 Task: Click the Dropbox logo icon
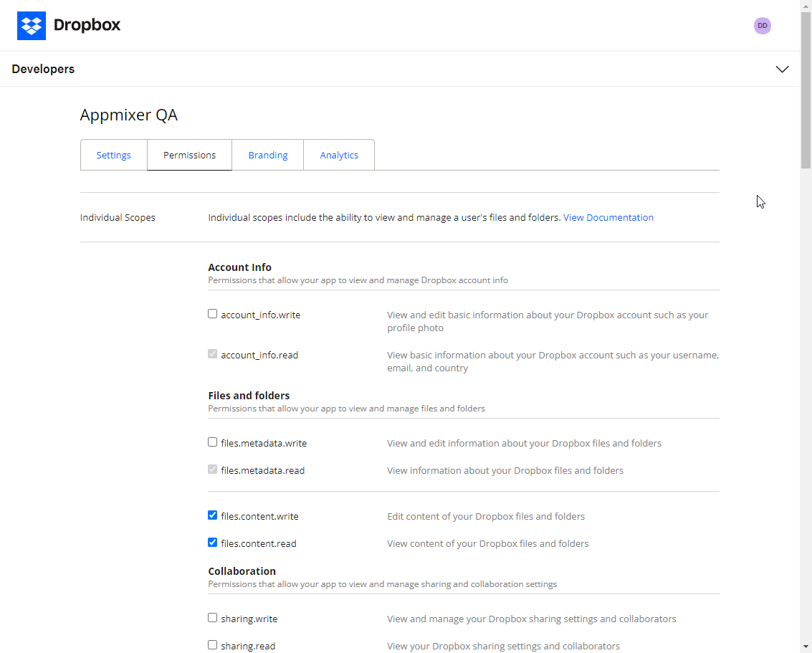tap(32, 26)
